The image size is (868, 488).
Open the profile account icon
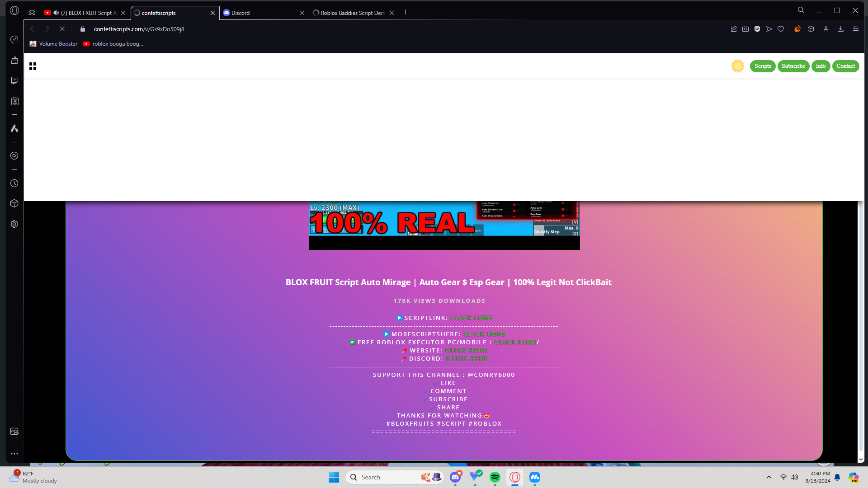tap(826, 29)
